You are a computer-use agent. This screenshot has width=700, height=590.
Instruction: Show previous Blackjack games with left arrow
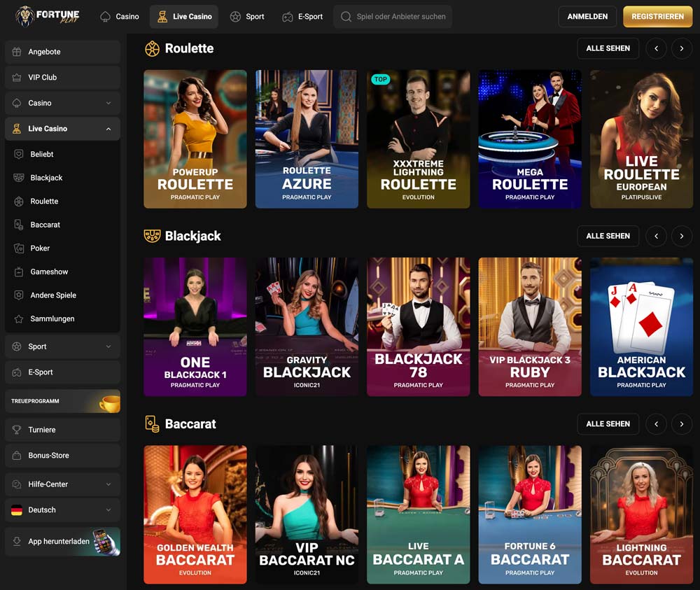coord(656,236)
